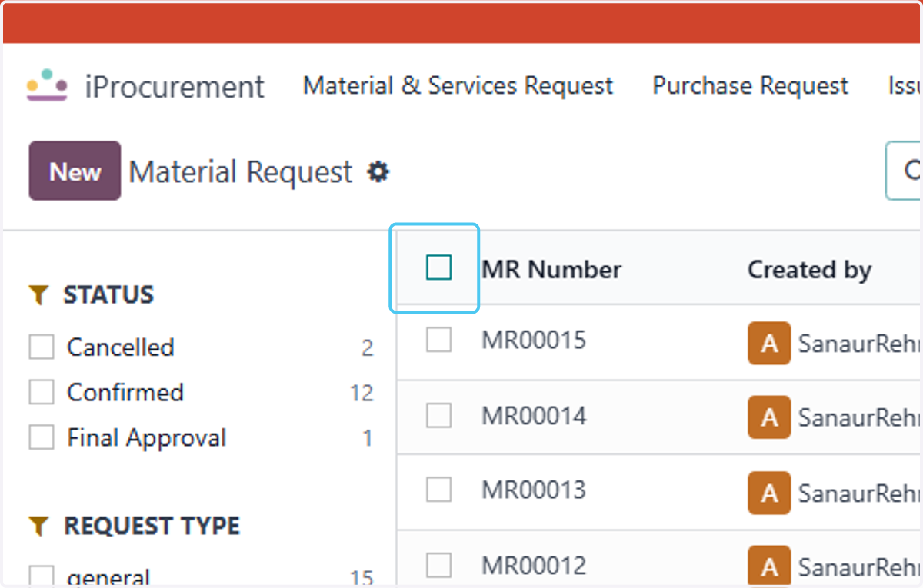The width and height of the screenshot is (923, 588).
Task: Click the avatar icon in MR00014 row
Action: click(769, 417)
